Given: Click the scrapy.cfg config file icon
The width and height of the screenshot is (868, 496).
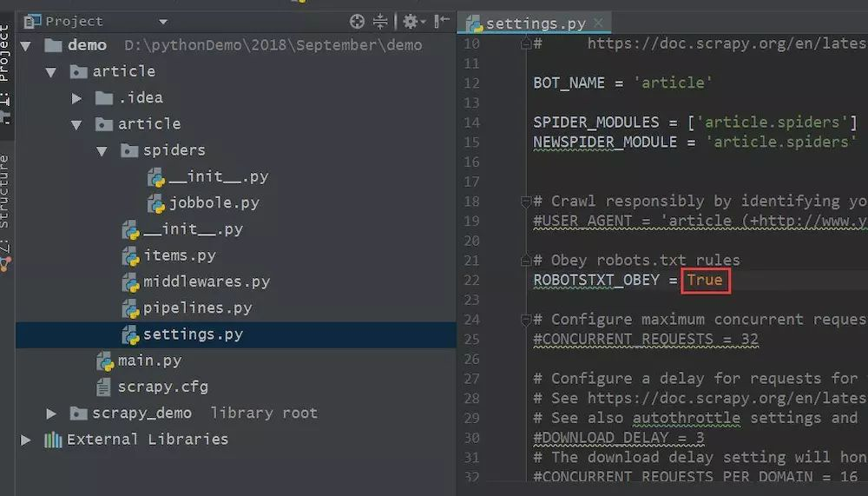Looking at the screenshot, I should coord(103,387).
